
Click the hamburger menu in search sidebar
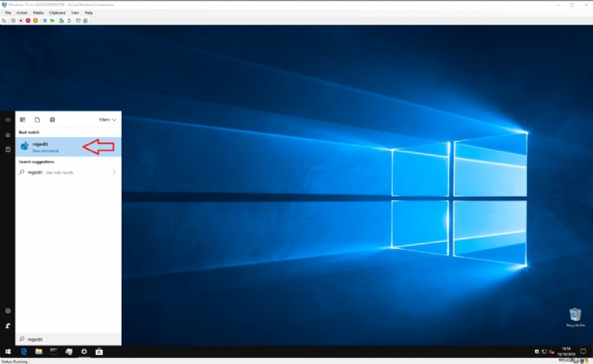coord(7,120)
